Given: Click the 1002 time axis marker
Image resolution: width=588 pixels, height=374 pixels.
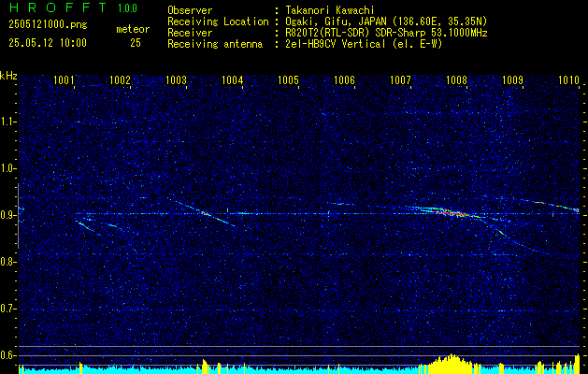Looking at the screenshot, I should click(x=120, y=79).
